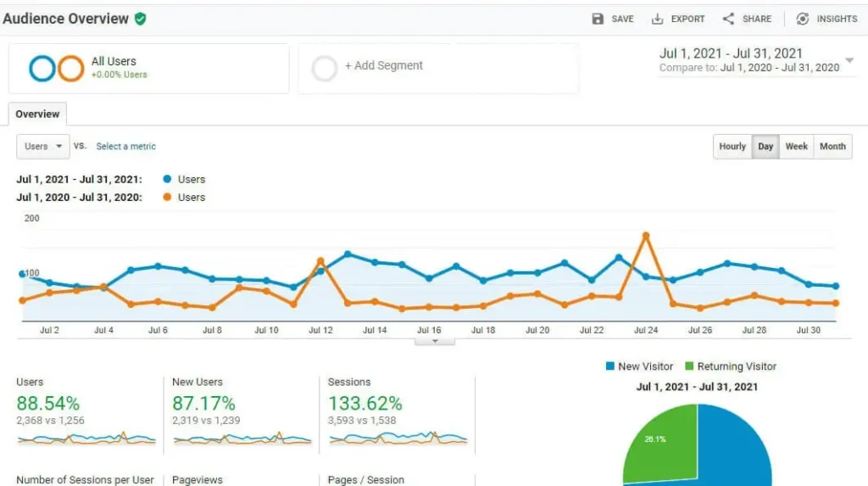This screenshot has height=486, width=868.
Task: Click the Select a metric link
Action: click(x=125, y=147)
